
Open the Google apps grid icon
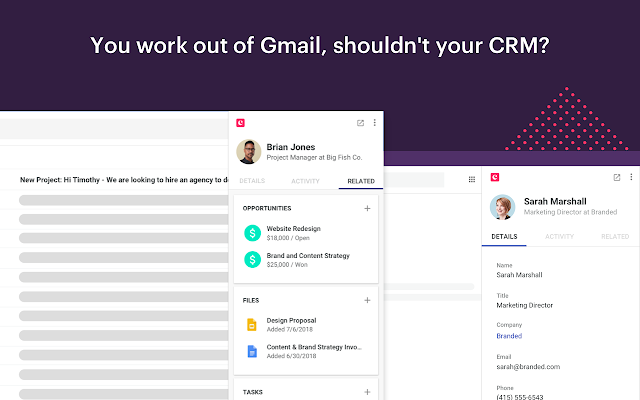tap(472, 179)
